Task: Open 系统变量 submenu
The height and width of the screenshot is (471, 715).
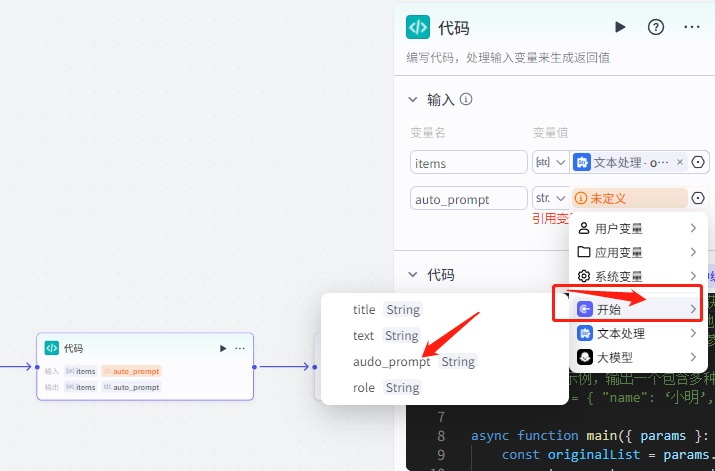Action: click(x=637, y=276)
